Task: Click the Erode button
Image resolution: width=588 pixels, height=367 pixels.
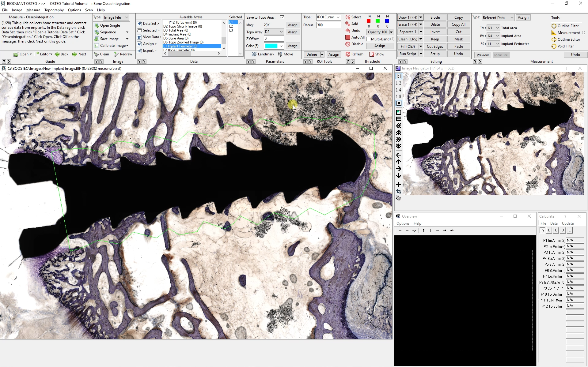Action: coord(435,17)
